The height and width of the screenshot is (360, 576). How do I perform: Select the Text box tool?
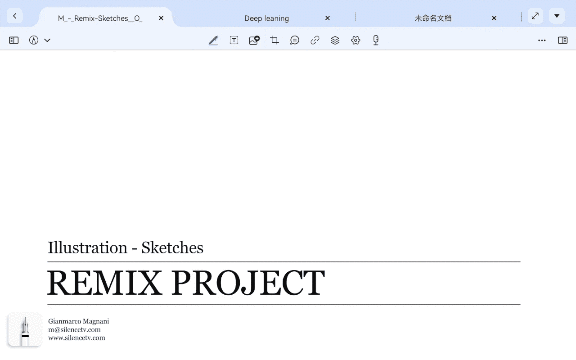[234, 40]
